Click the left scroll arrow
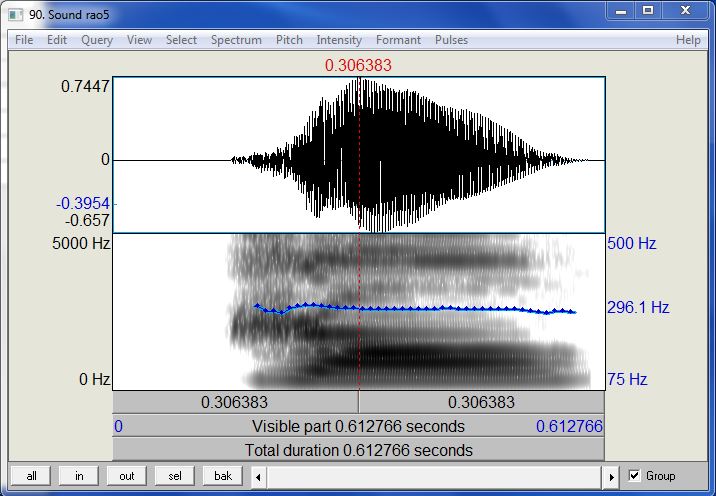This screenshot has height=496, width=716. [258, 477]
